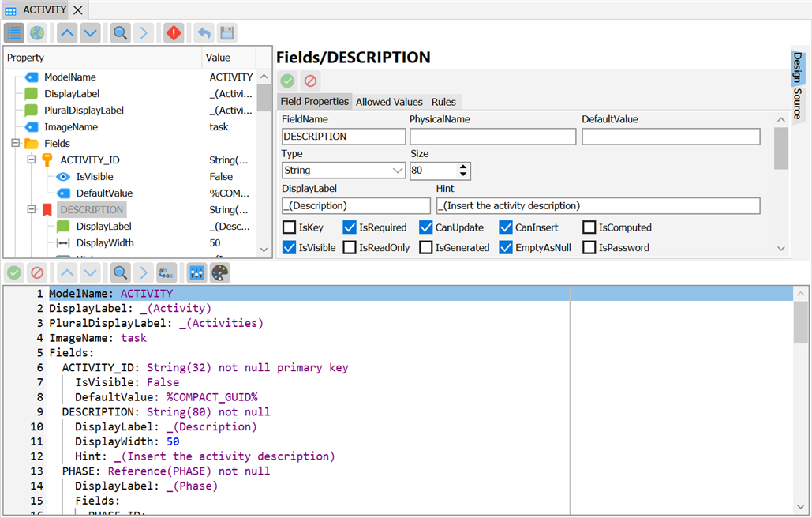Image resolution: width=812 pixels, height=518 pixels.
Task: Enable the IsGenerated checkbox
Action: [x=425, y=248]
